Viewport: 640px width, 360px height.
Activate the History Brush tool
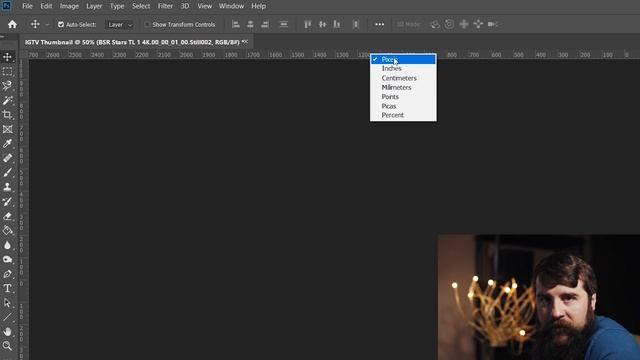[7, 202]
